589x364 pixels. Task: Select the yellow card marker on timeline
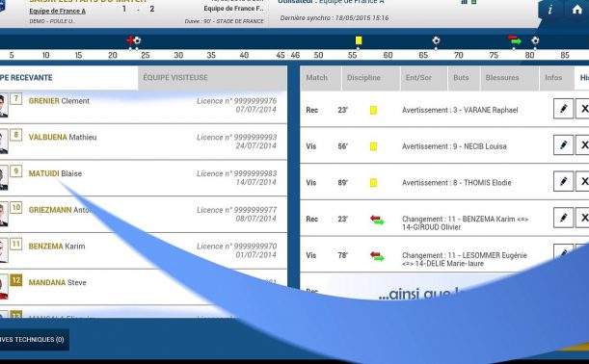(359, 40)
